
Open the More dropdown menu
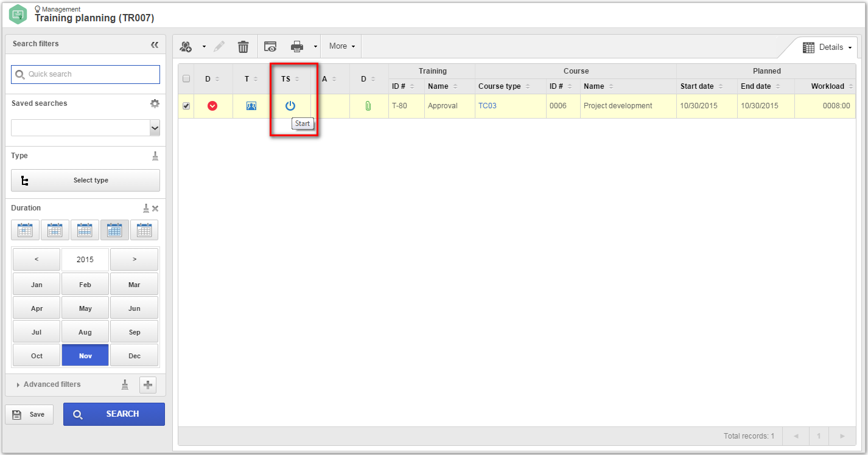341,46
